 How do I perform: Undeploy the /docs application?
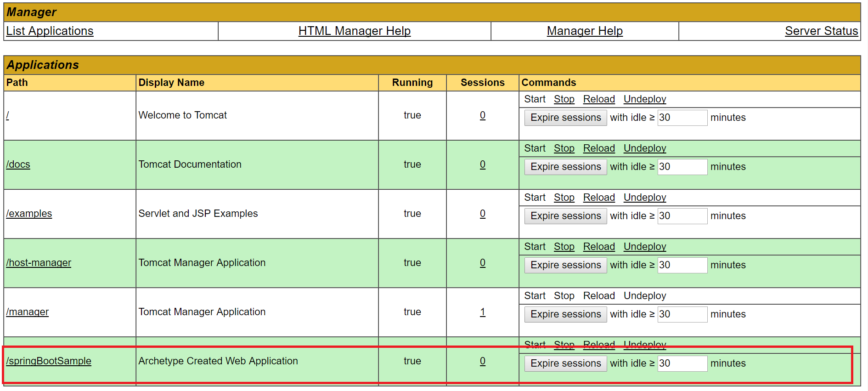[x=645, y=148]
